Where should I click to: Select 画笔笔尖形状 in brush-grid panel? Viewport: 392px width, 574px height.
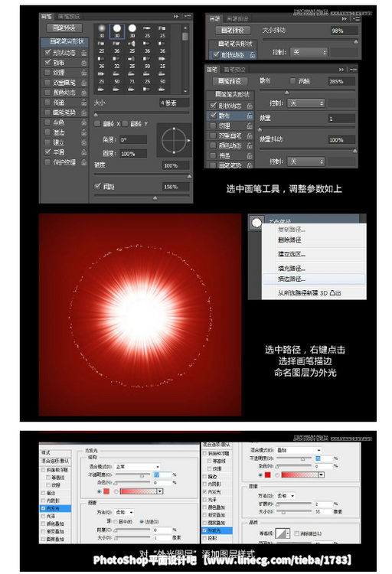coord(64,41)
